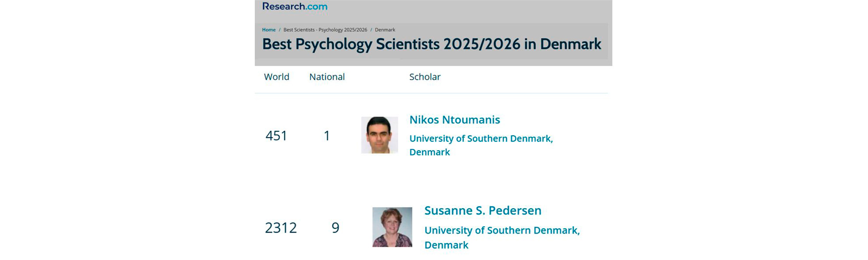This screenshot has width=868, height=260.
Task: Click the Best Psychology Scientists page heading
Action: click(431, 44)
